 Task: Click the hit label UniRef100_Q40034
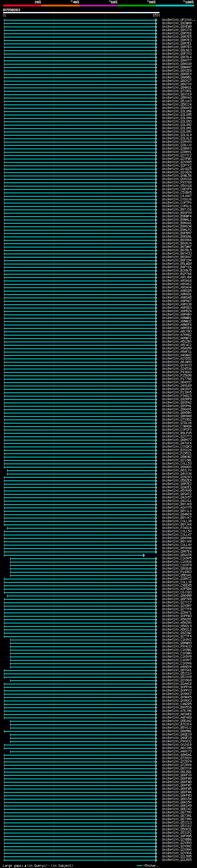pos(177,474)
